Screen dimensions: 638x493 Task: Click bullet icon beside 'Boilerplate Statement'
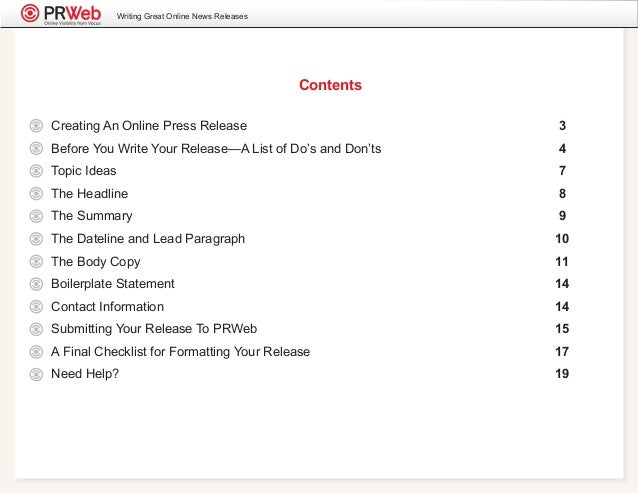pos(36,284)
